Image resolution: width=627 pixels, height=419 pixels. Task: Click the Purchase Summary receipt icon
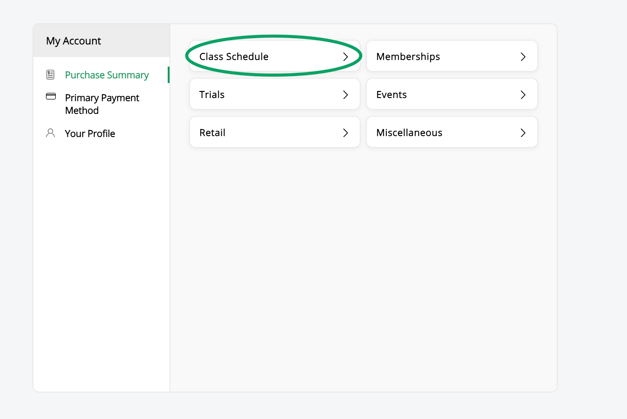point(51,75)
